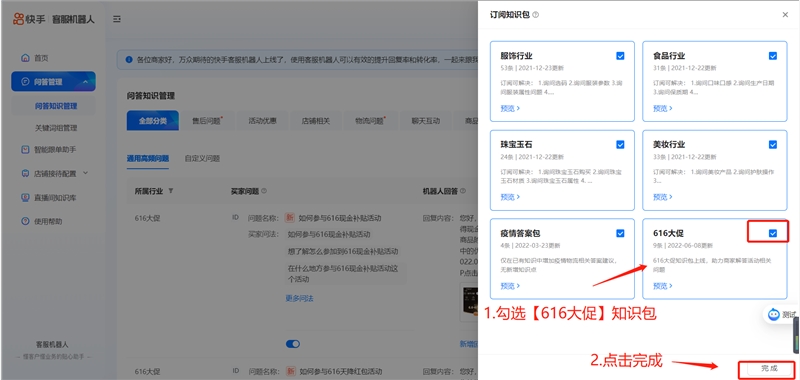Open 预览 for 美妆行业 pack
The width and height of the screenshot is (800, 380).
(663, 197)
